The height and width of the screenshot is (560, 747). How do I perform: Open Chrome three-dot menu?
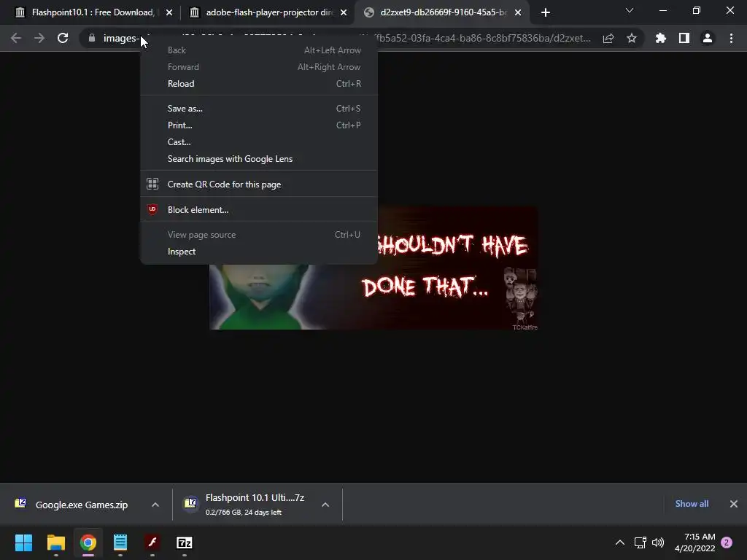tap(731, 38)
